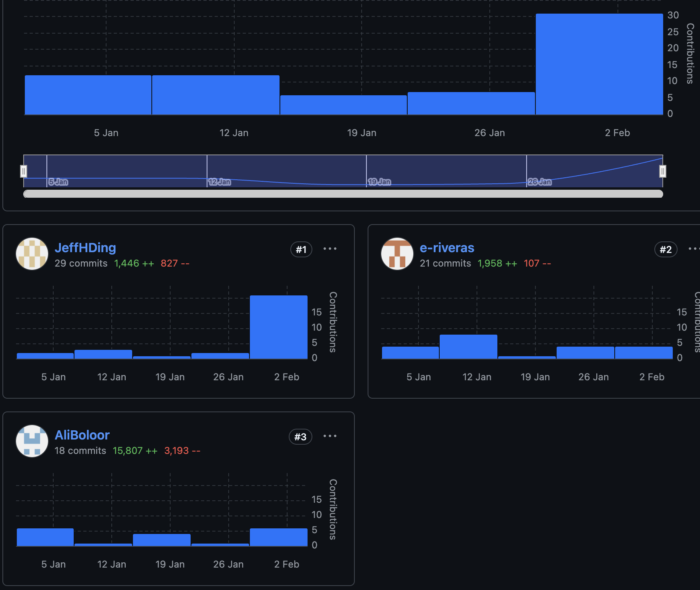Click JeffHDing's tall 2 Feb bar
The image size is (700, 590).
(279, 327)
